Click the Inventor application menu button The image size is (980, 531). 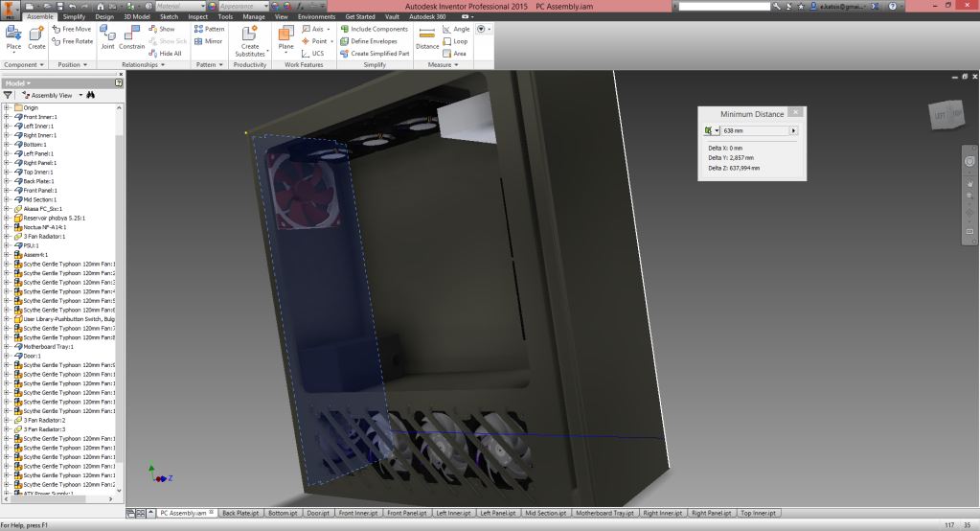click(x=10, y=10)
